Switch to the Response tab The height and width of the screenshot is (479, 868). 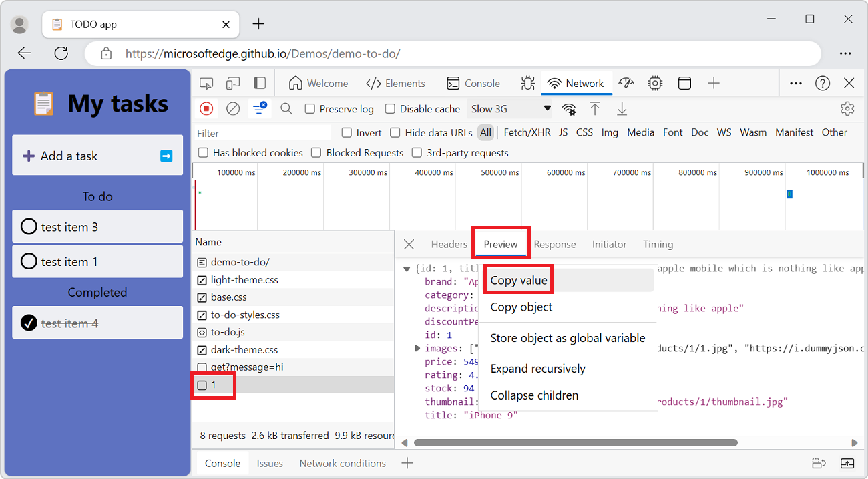pos(555,244)
